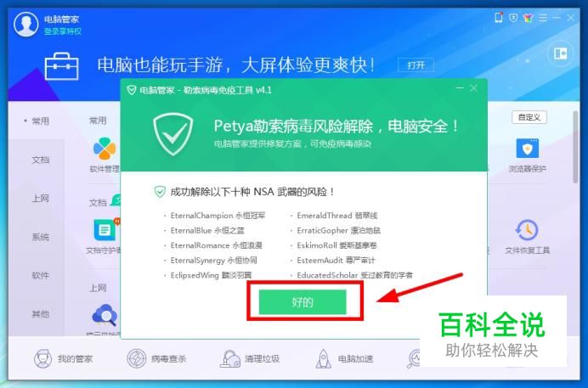Click the 登录享特权 login link
The width and height of the screenshot is (588, 388).
[x=63, y=31]
